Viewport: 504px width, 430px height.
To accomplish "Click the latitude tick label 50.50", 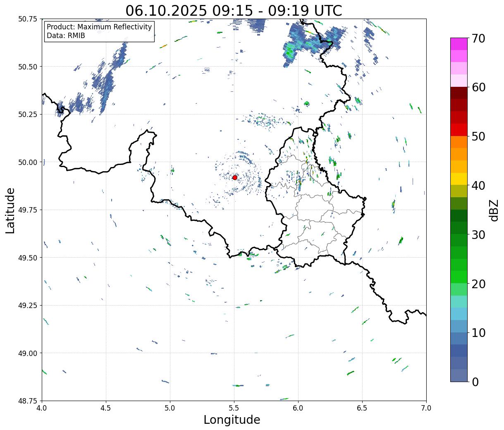I will (28, 67).
